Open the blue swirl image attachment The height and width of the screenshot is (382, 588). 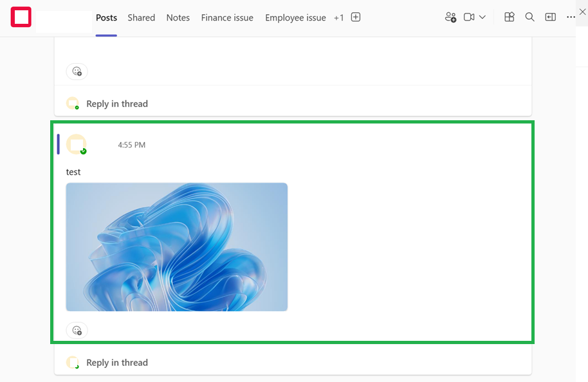tap(177, 247)
